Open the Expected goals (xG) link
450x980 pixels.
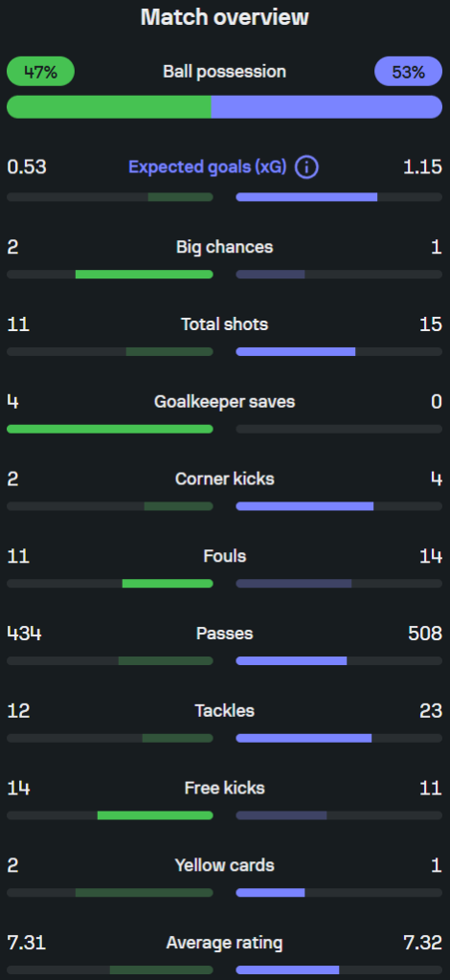point(208,167)
